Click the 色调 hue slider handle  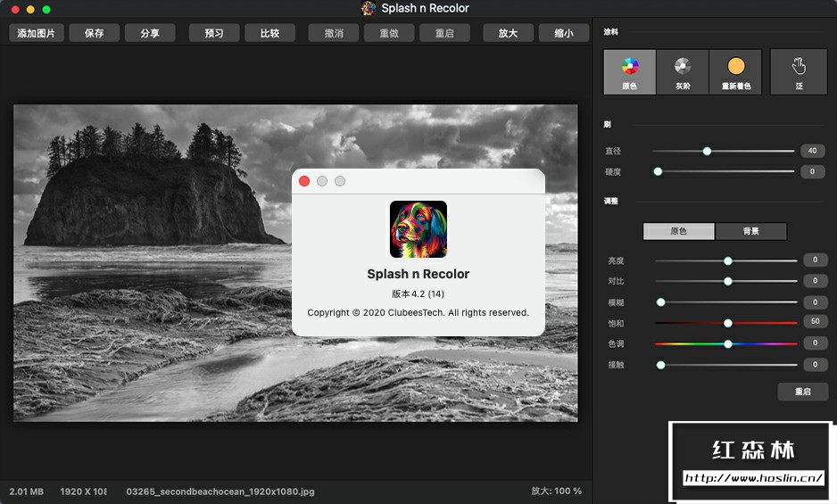[728, 343]
